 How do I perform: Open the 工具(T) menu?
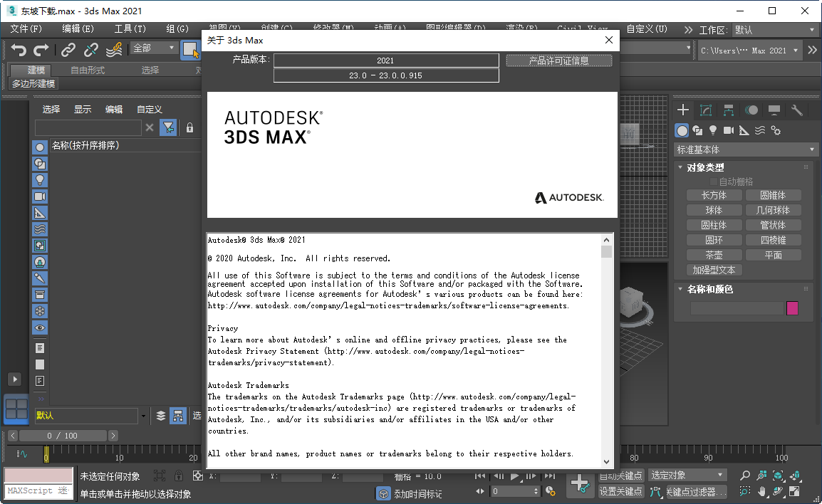130,29
